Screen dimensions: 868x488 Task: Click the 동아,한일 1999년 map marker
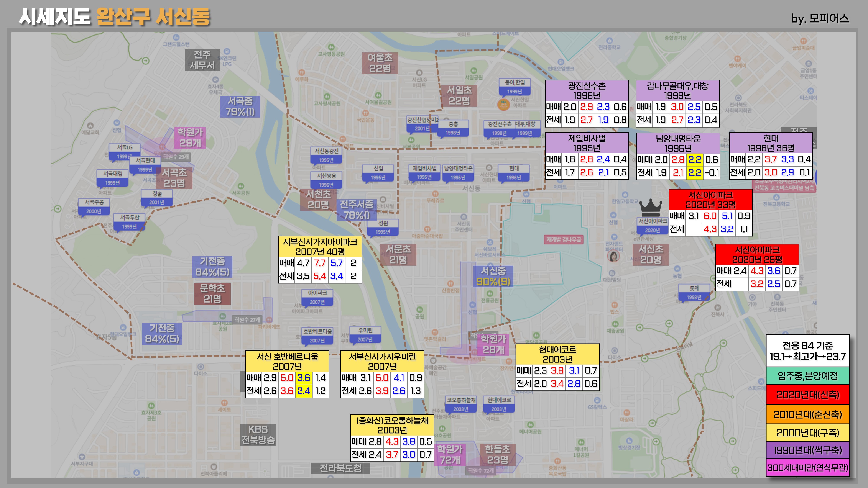(x=515, y=87)
